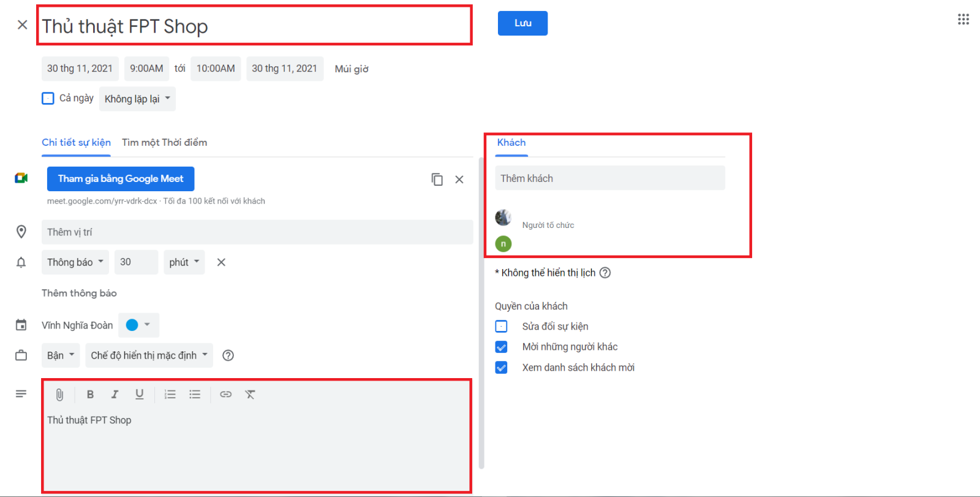Image resolution: width=980 pixels, height=497 pixels.
Task: Switch to Chi tiết sự kiện tab
Action: click(x=76, y=142)
